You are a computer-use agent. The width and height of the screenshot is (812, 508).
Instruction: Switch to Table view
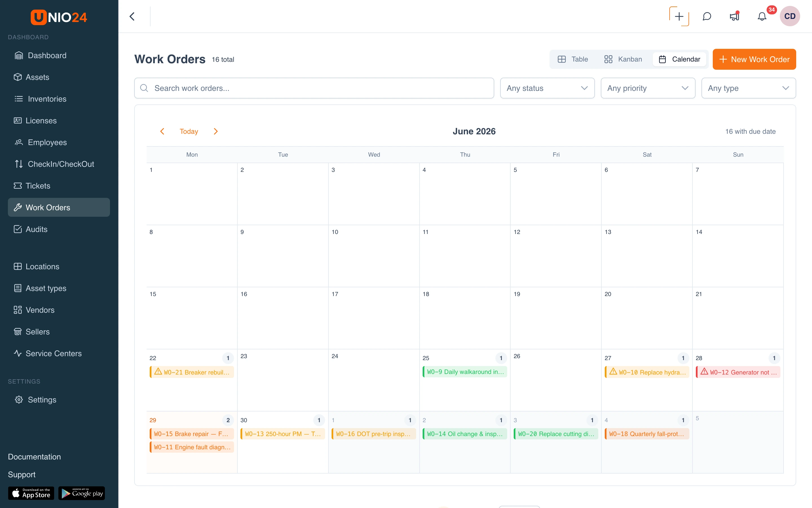pyautogui.click(x=573, y=59)
